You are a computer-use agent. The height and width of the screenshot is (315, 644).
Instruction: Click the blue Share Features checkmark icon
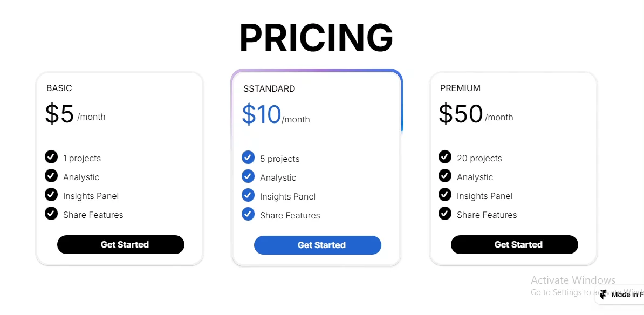click(x=248, y=214)
